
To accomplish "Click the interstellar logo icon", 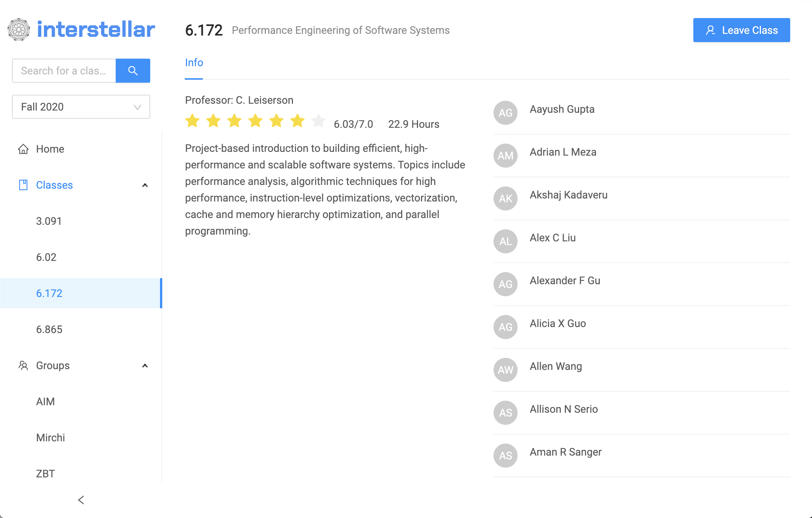I will click(x=19, y=30).
